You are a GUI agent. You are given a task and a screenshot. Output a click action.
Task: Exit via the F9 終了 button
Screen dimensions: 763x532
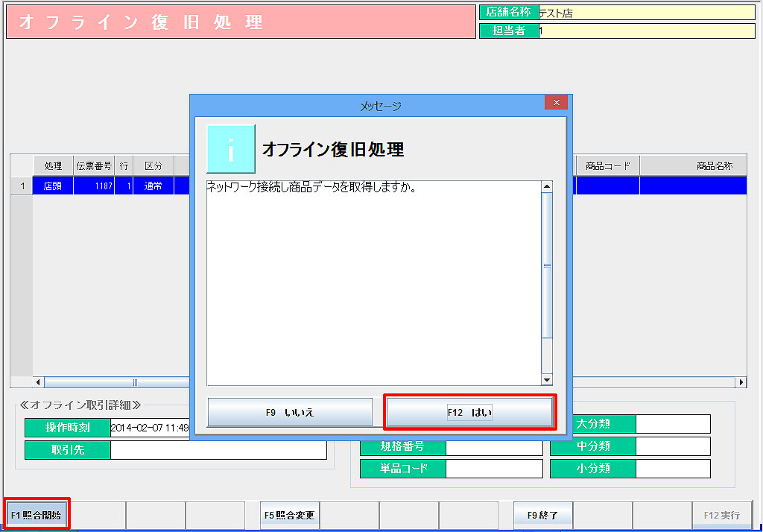(x=542, y=515)
